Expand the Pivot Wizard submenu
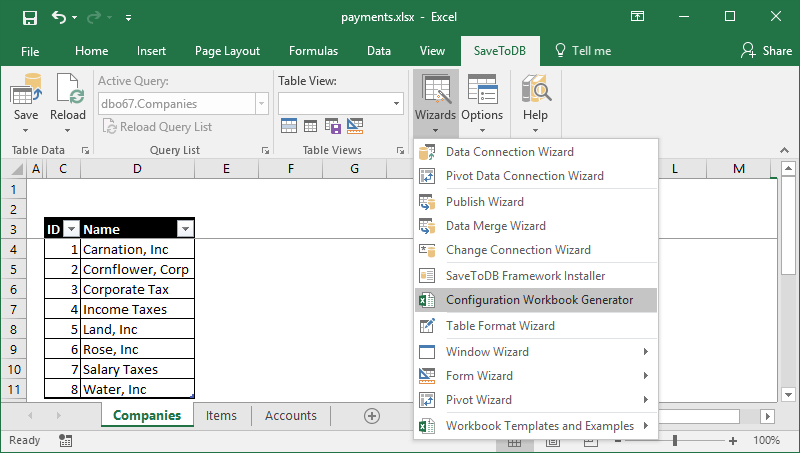This screenshot has height=453, width=800. 536,400
